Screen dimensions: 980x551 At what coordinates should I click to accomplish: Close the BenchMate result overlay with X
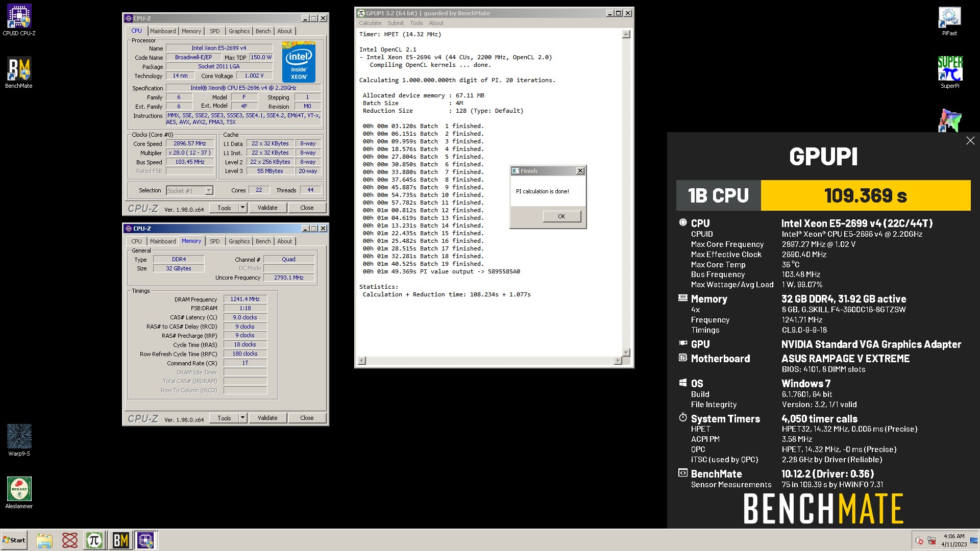click(970, 141)
